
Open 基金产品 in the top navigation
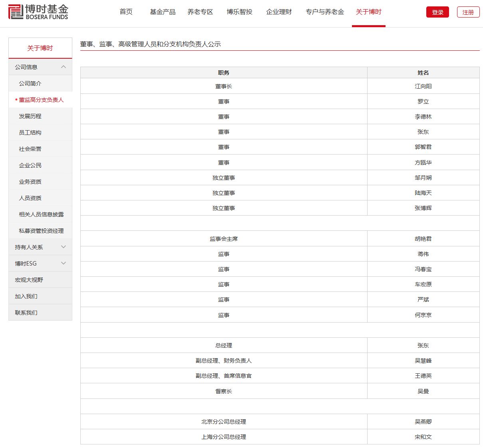(163, 12)
